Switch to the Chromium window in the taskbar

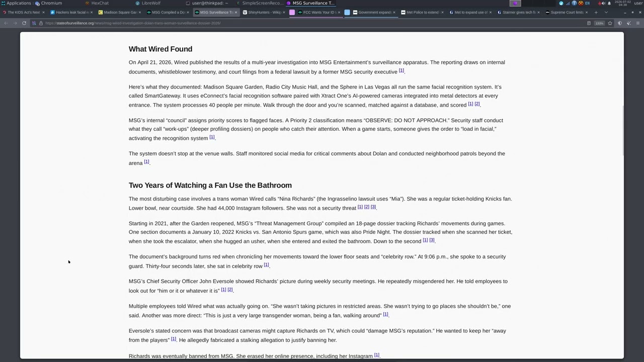coord(49,3)
